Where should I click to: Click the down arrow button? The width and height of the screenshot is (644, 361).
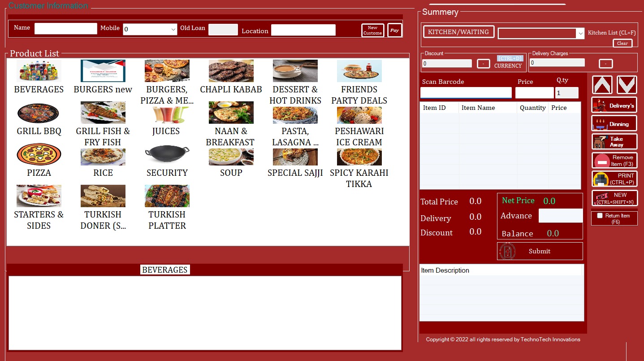coord(627,85)
